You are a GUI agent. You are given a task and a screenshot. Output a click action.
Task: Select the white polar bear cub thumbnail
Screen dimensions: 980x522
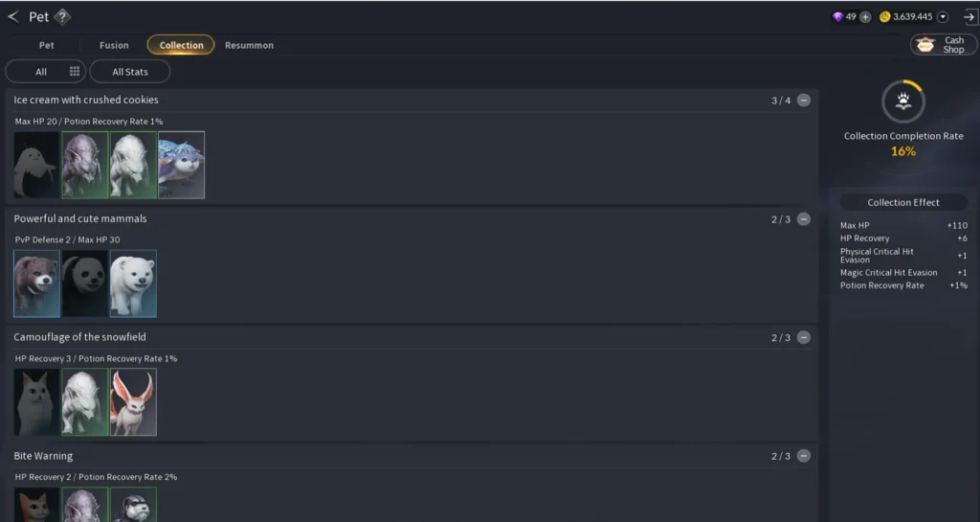point(133,284)
